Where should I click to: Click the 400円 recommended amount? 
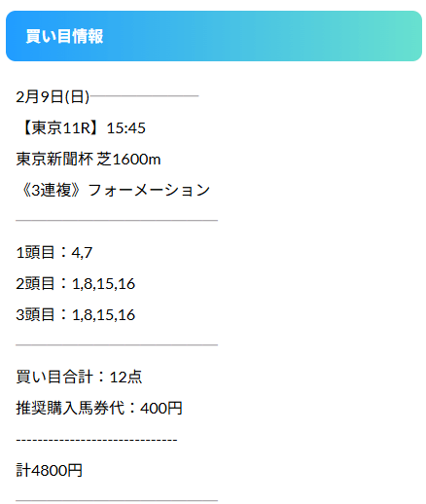click(x=161, y=408)
